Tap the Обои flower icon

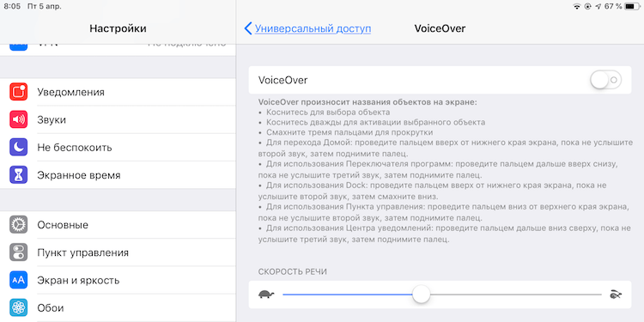19,307
